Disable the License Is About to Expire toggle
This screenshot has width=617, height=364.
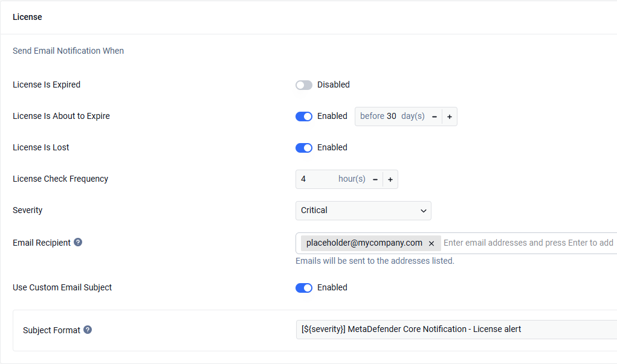(x=304, y=117)
